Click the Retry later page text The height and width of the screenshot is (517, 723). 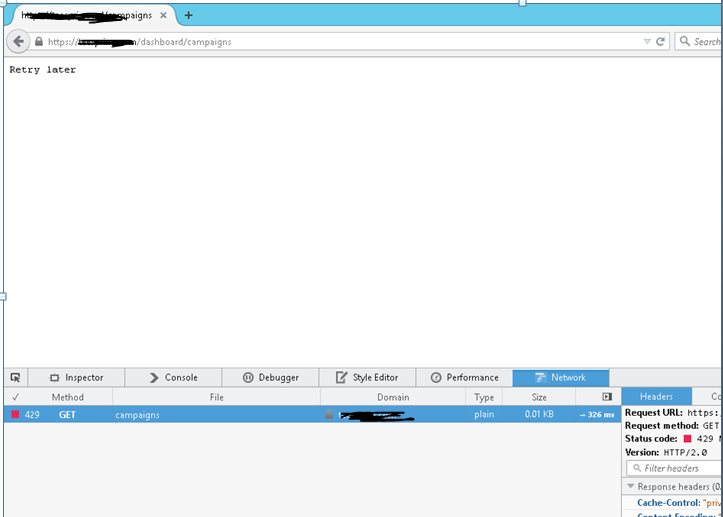pyautogui.click(x=42, y=70)
